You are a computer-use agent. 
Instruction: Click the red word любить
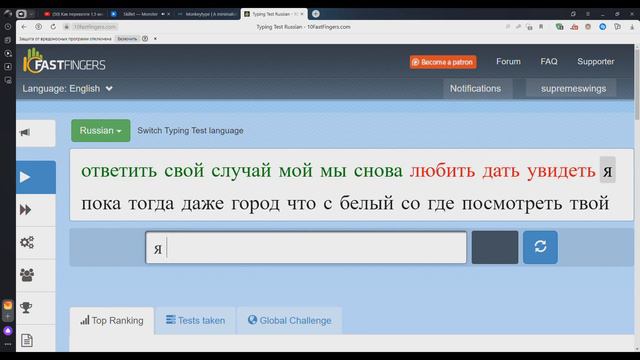442,171
